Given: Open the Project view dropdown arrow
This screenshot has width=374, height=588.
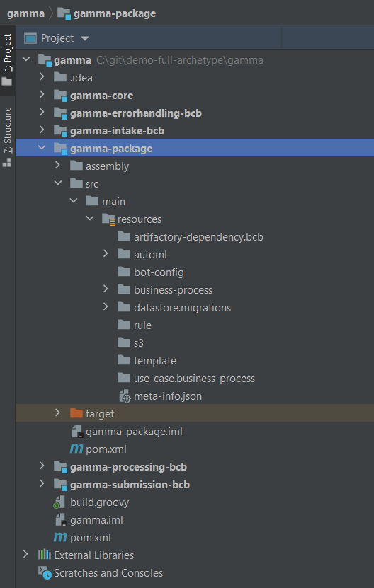Looking at the screenshot, I should (x=85, y=38).
